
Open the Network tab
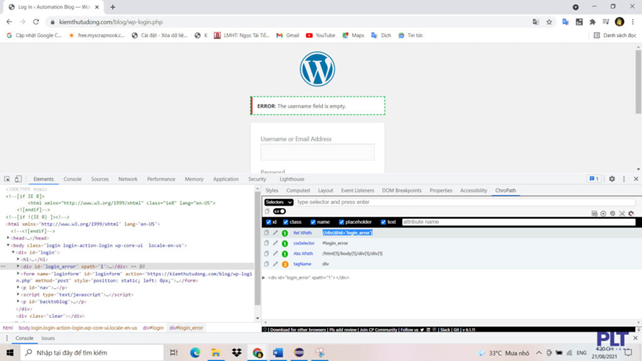(128, 179)
